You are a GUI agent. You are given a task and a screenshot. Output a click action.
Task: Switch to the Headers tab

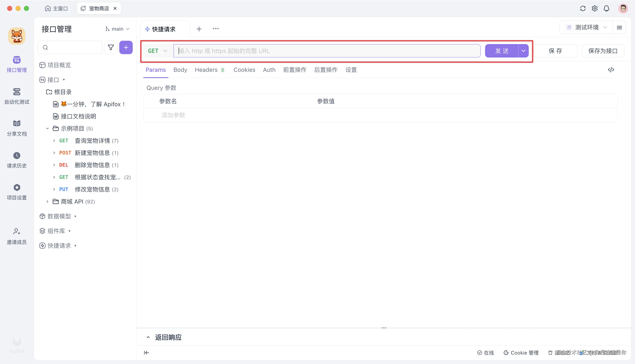click(206, 70)
